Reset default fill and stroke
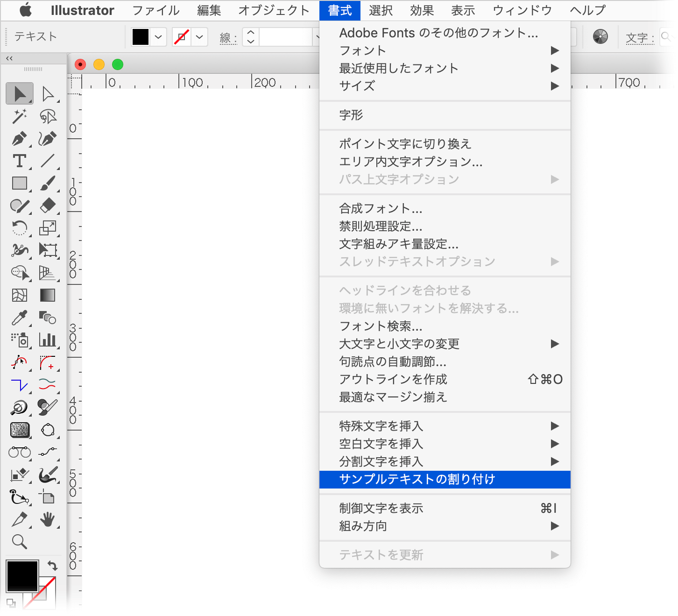Screen dimensions: 678x616 (x=11, y=603)
